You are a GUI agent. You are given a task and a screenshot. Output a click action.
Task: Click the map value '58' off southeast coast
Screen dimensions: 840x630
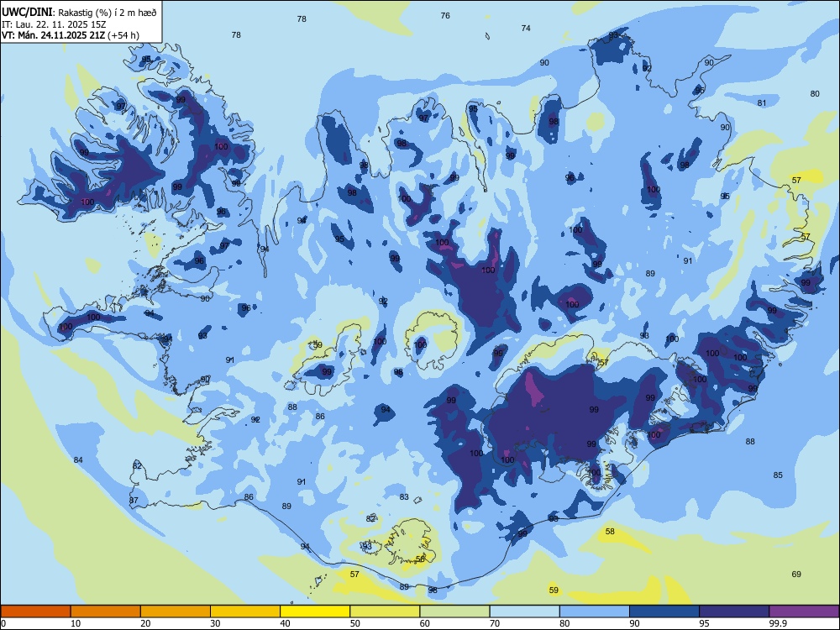pos(610,532)
